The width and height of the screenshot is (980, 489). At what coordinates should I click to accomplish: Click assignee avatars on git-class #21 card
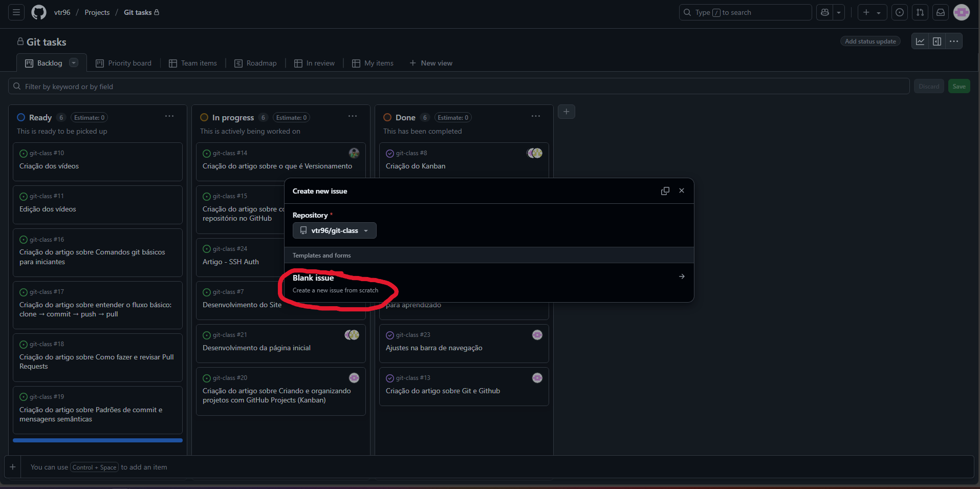point(352,335)
